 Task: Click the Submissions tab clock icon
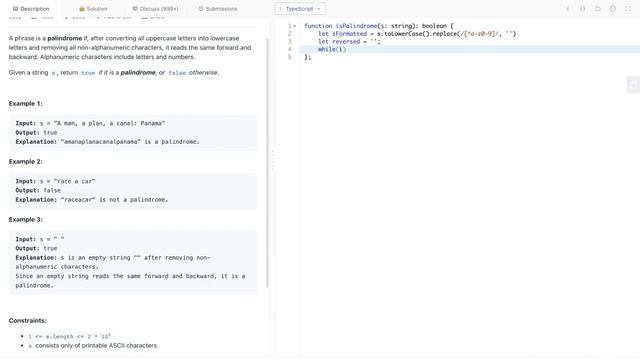pos(200,9)
